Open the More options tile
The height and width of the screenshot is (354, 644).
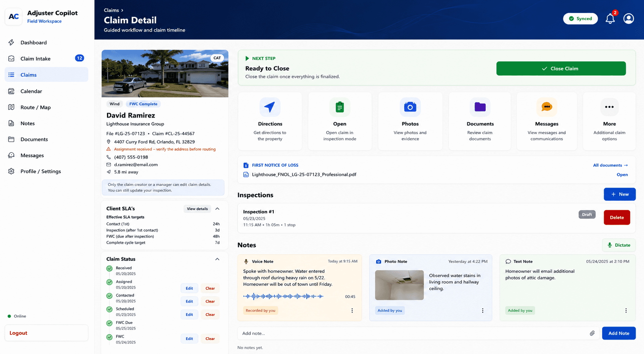tap(609, 121)
